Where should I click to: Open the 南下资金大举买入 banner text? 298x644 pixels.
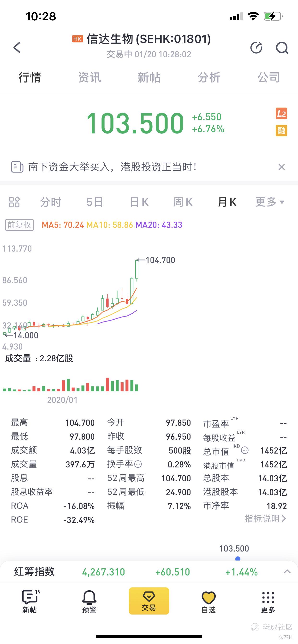[113, 167]
